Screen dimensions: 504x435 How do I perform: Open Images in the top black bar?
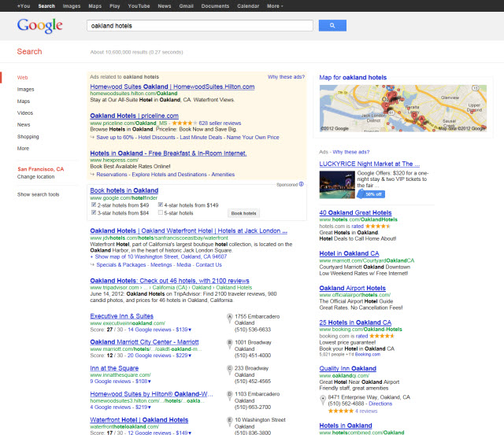coord(72,6)
